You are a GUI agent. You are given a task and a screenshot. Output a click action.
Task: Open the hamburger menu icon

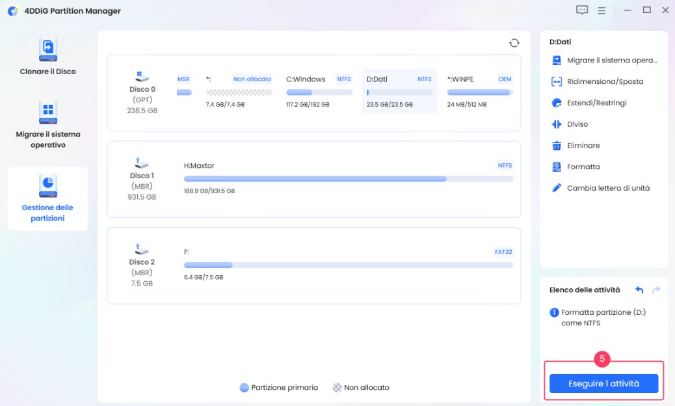coord(601,10)
